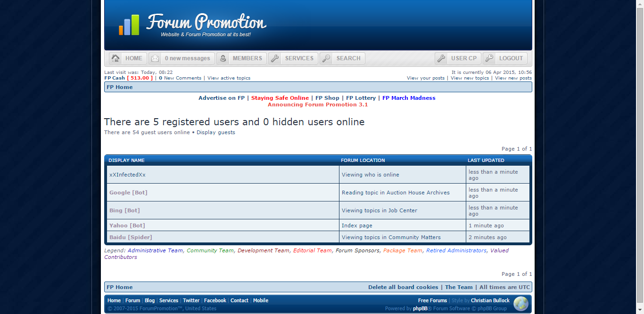Open the SEARCH page
The image size is (644, 314).
342,58
